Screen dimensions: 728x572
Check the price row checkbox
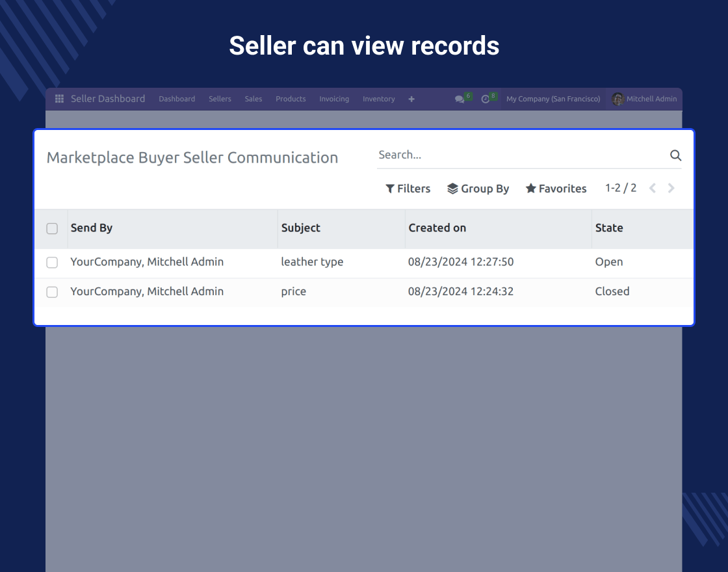[x=52, y=292]
